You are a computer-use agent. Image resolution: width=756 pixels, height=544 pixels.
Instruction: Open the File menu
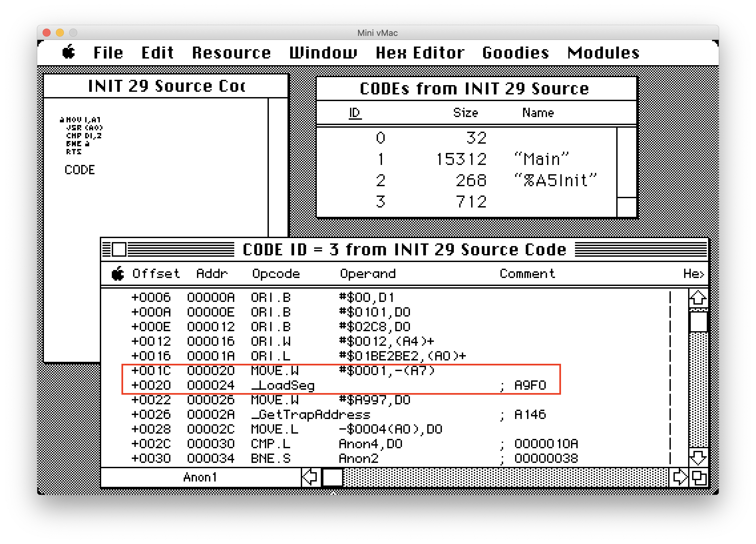click(x=108, y=53)
